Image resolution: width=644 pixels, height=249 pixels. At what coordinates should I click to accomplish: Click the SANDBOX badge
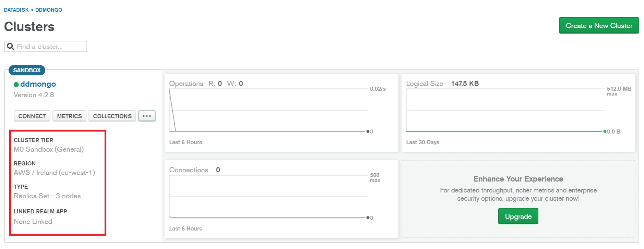(27, 70)
